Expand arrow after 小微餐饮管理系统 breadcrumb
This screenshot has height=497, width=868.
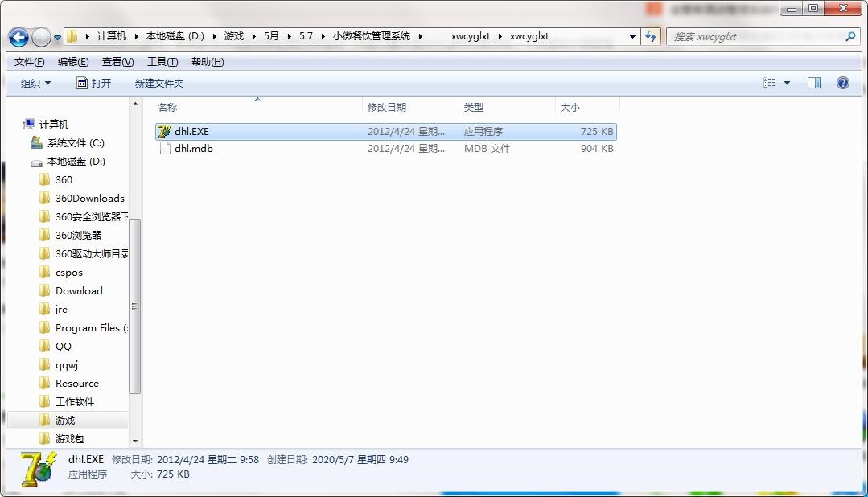[x=420, y=36]
